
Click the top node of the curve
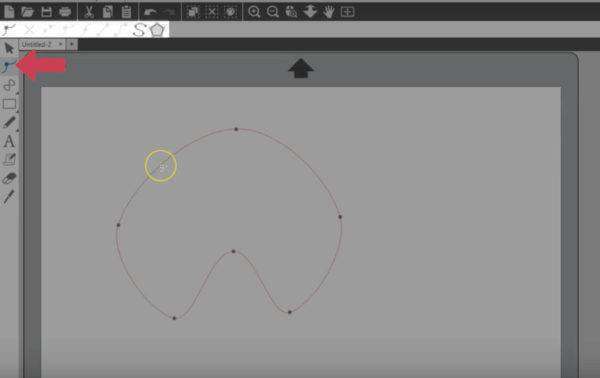click(x=236, y=129)
